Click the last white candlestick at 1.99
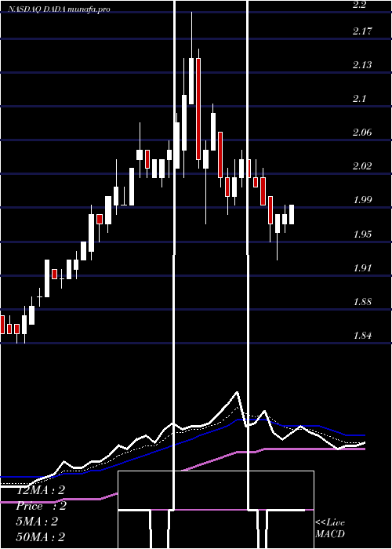The width and height of the screenshot is (392, 549). 291,214
